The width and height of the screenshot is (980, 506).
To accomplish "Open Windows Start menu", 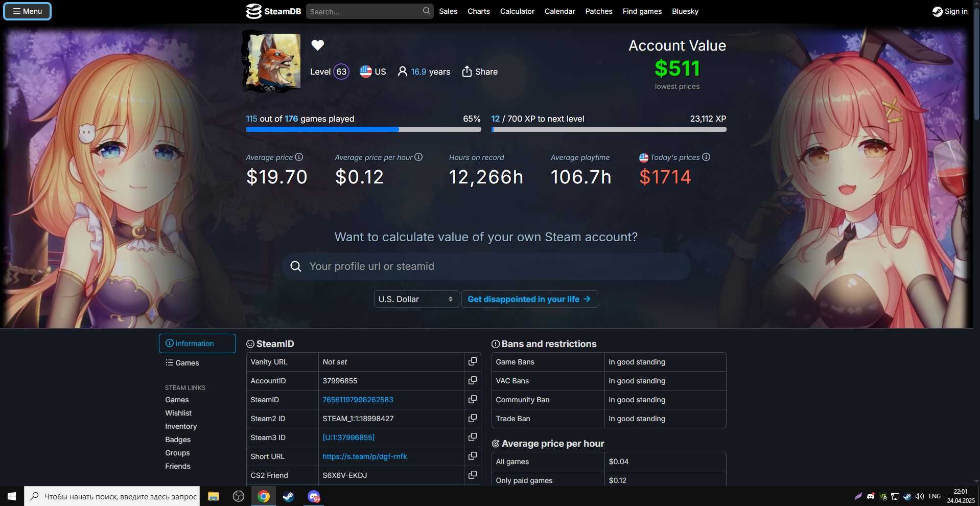I will [x=12, y=496].
